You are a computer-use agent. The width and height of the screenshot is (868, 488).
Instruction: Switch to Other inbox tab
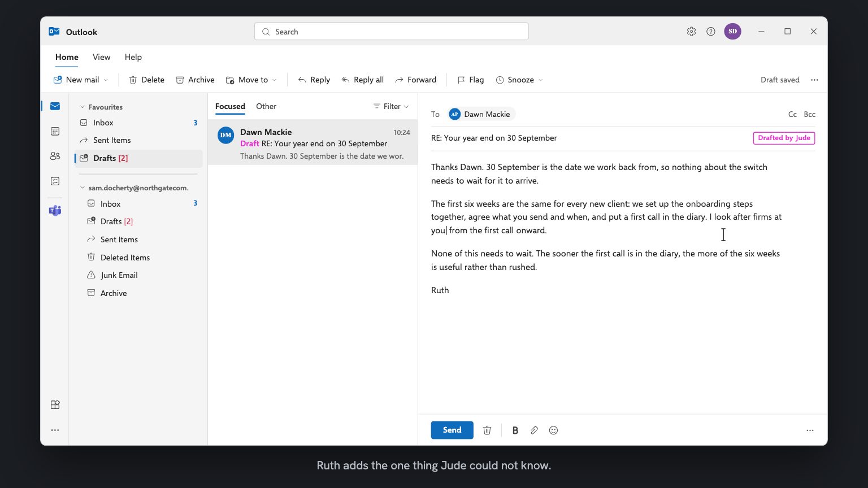[266, 106]
